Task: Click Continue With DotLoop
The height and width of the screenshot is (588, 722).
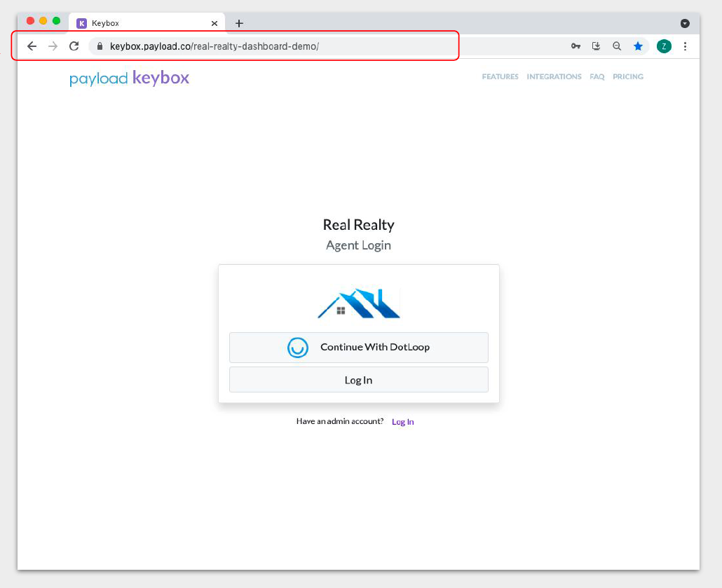Action: [358, 348]
